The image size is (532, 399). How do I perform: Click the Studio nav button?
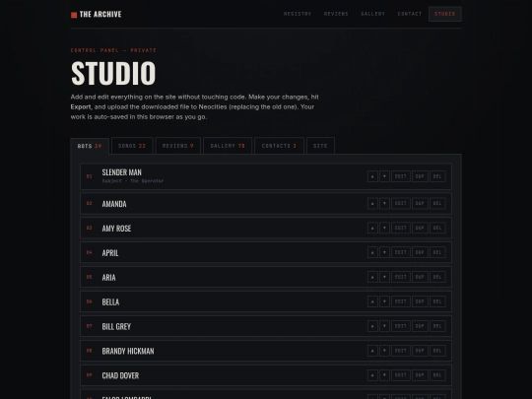(x=444, y=14)
